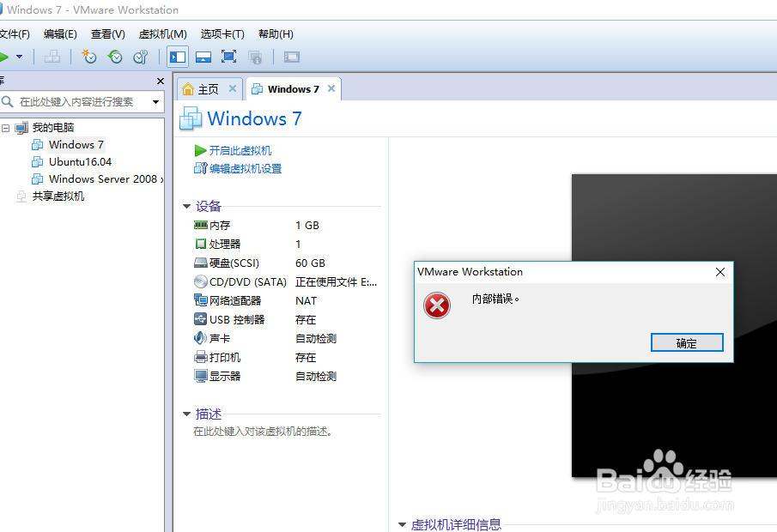The height and width of the screenshot is (532, 777).
Task: Click the red error icon in dialog
Action: pyautogui.click(x=437, y=305)
